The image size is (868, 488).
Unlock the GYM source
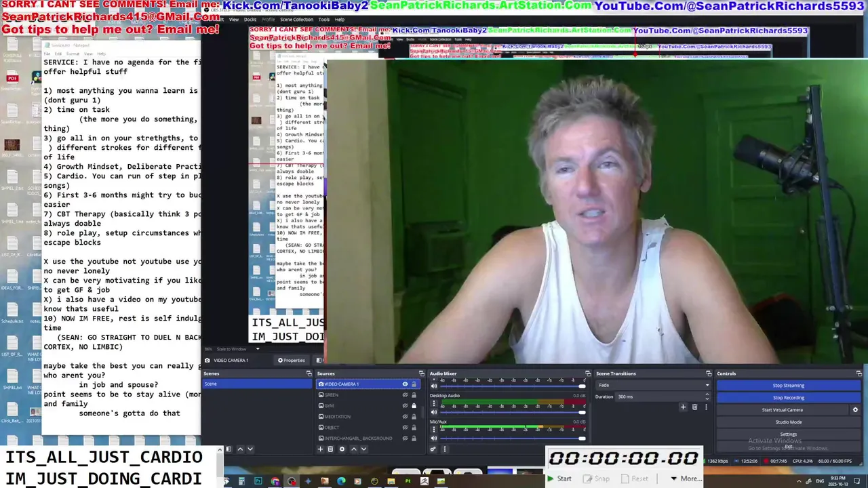click(414, 405)
